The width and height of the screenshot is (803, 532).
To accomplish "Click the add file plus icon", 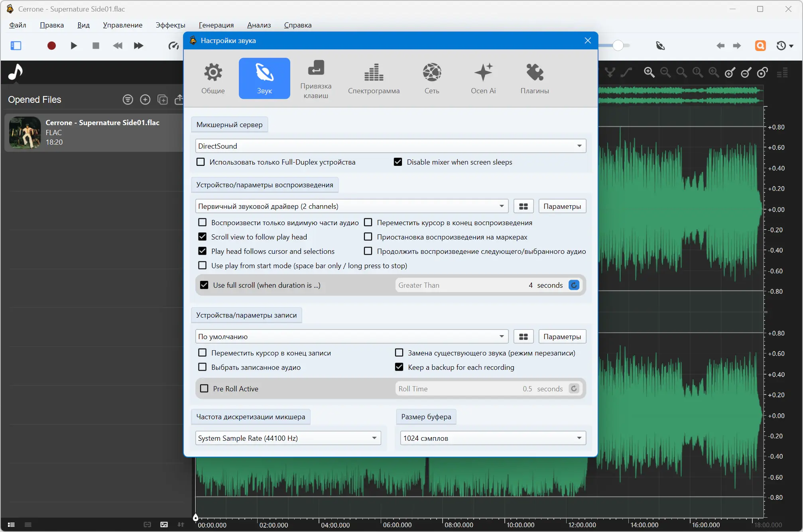I will coord(145,100).
